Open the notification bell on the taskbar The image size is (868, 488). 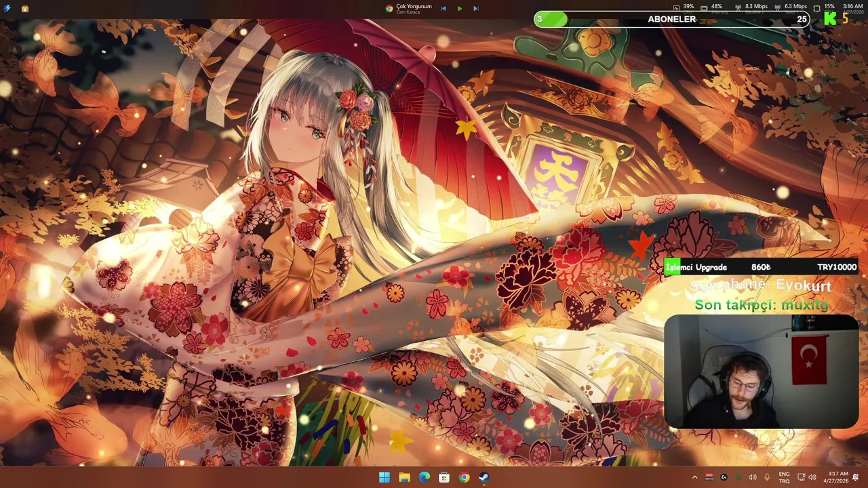(x=856, y=477)
